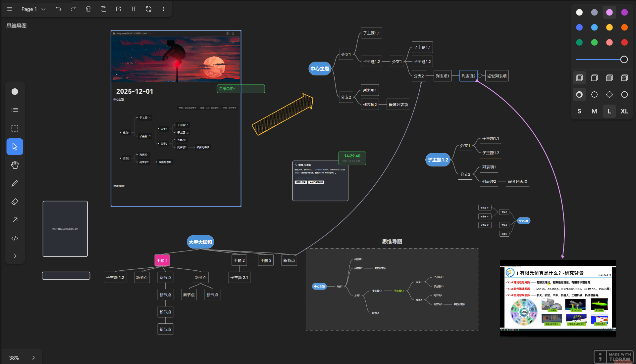
Task: Set size to M
Action: click(x=594, y=111)
